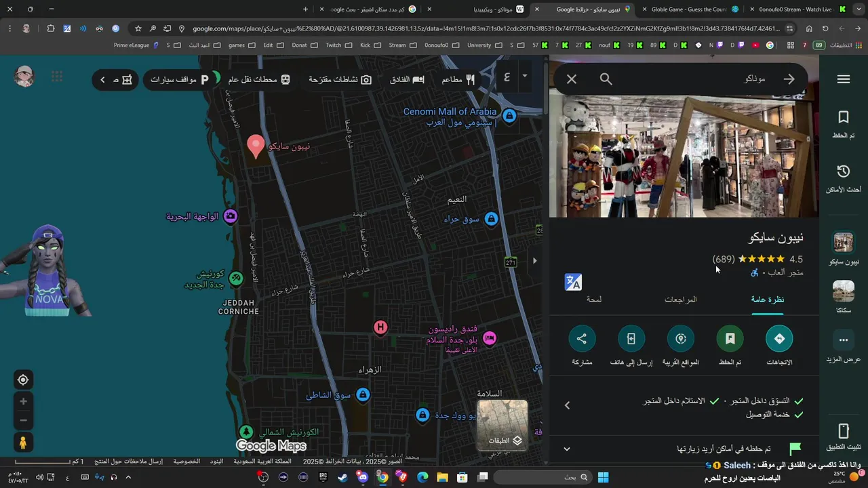Open the Google Maps hamburger menu
868x488 pixels.
point(844,79)
